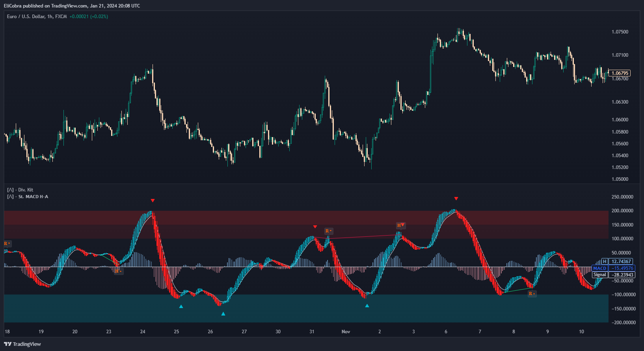Click the EliCobra published on TradingView.com header
This screenshot has height=351, width=644.
[x=72, y=6]
